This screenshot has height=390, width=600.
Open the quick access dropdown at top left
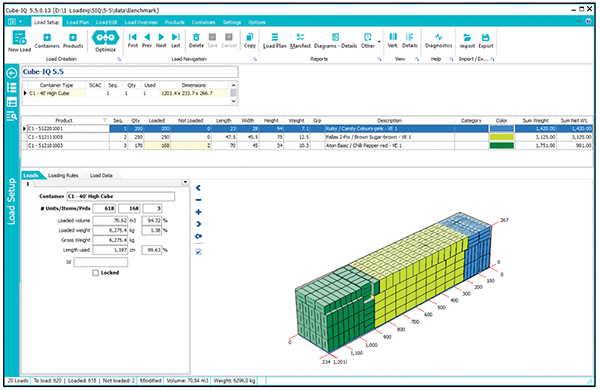21,22
